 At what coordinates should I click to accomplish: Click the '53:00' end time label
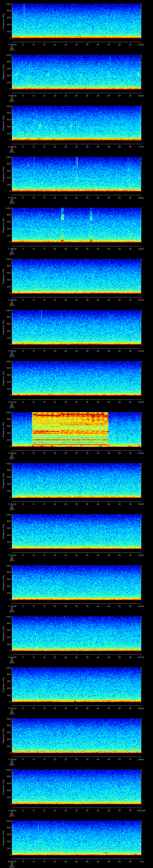pyautogui.click(x=141, y=453)
